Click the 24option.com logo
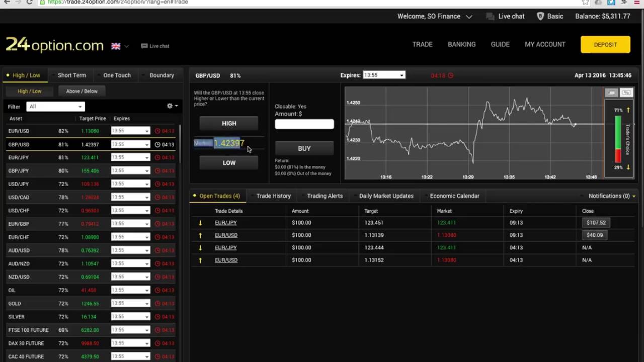This screenshot has height=362, width=644. [54, 45]
